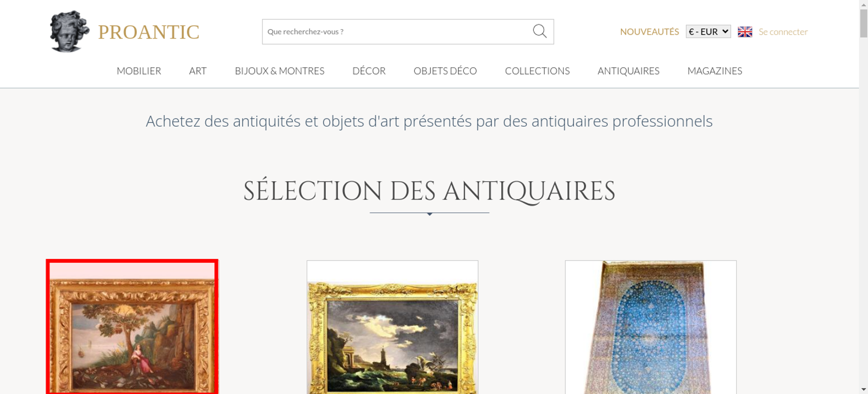Browse the Antiquaires page
Screen dimensions: 868x394
628,71
